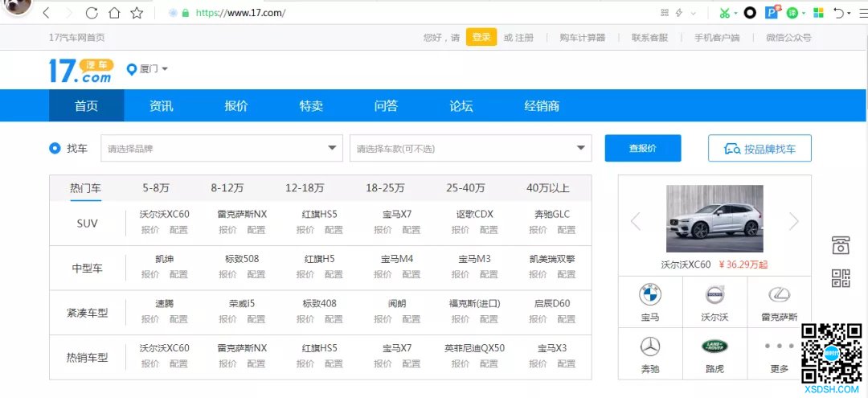Screen dimensions: 868x398
Task: Show previous car with left carousel arrow
Action: [x=636, y=221]
